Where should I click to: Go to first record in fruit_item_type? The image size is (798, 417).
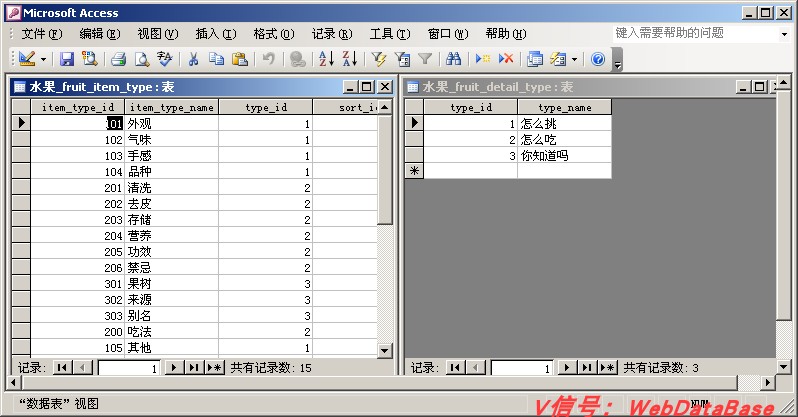(x=62, y=368)
